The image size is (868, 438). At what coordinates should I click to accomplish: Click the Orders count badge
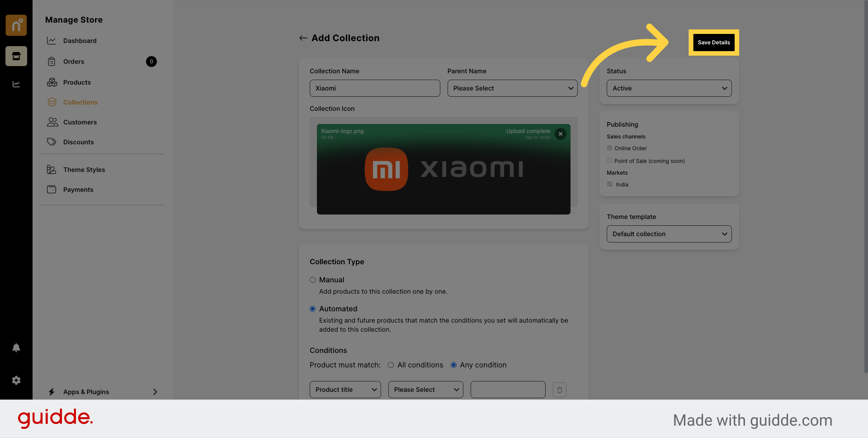pyautogui.click(x=151, y=62)
